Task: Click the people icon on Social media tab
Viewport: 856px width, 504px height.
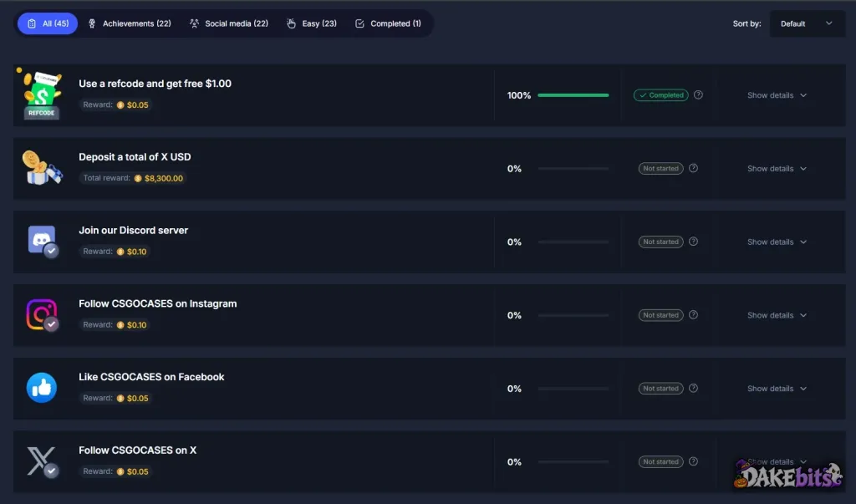Action: (x=194, y=23)
